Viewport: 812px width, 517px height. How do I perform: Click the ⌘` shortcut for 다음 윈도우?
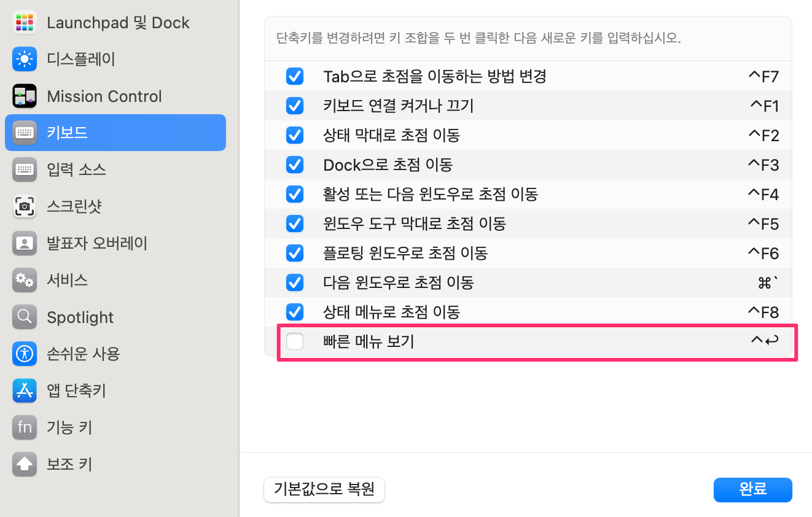coord(768,283)
